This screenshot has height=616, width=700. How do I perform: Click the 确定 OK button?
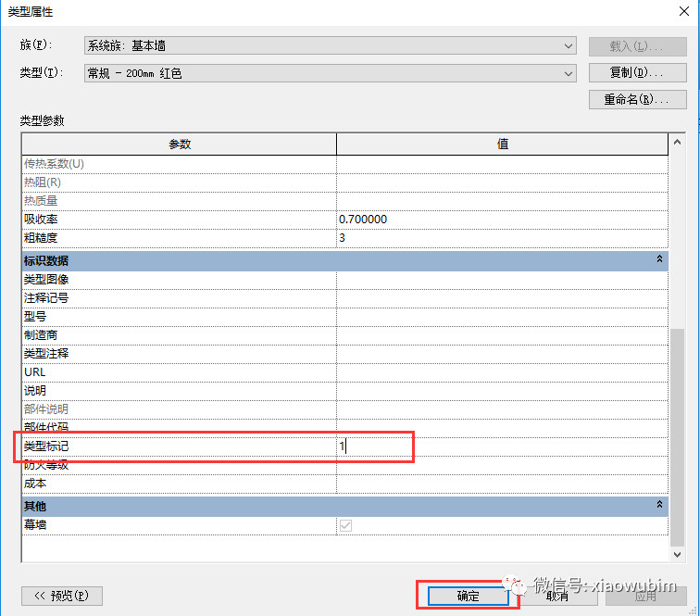click(x=468, y=596)
